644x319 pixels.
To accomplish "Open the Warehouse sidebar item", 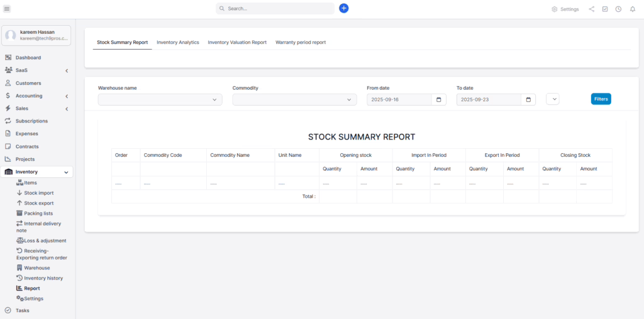I will tap(33, 268).
